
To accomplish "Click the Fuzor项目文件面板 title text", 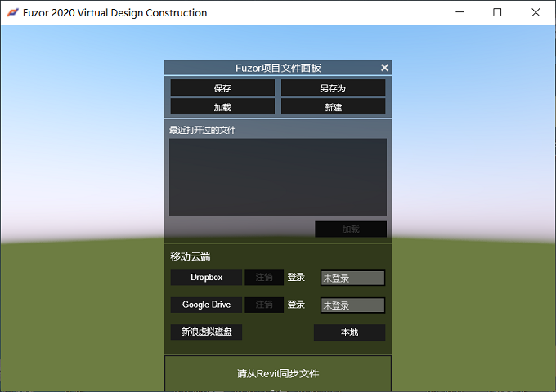I will pyautogui.click(x=278, y=68).
